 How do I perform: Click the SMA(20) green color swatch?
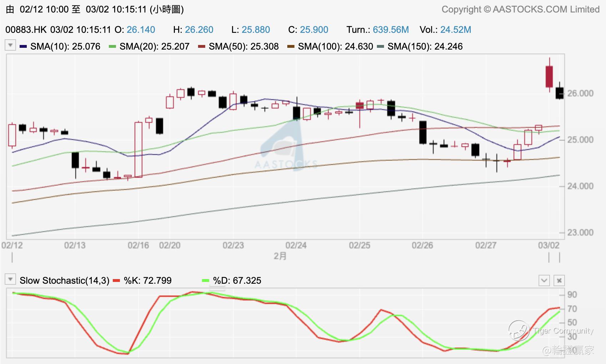point(112,46)
